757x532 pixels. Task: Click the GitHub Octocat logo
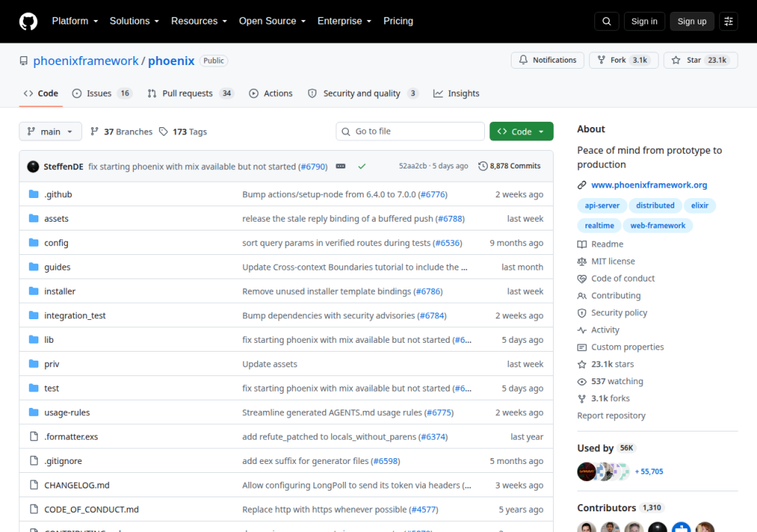(28, 21)
